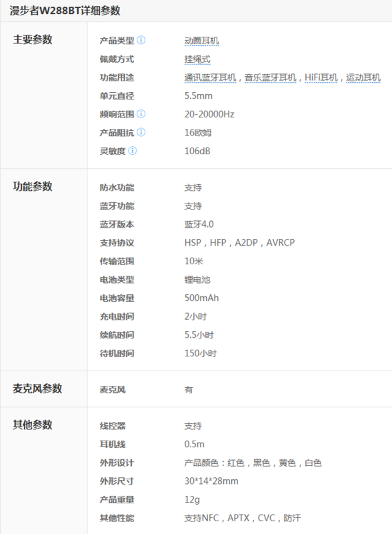Click the 支持NFC，APTX，CVC，防汗 value
392x534 pixels.
click(x=243, y=518)
